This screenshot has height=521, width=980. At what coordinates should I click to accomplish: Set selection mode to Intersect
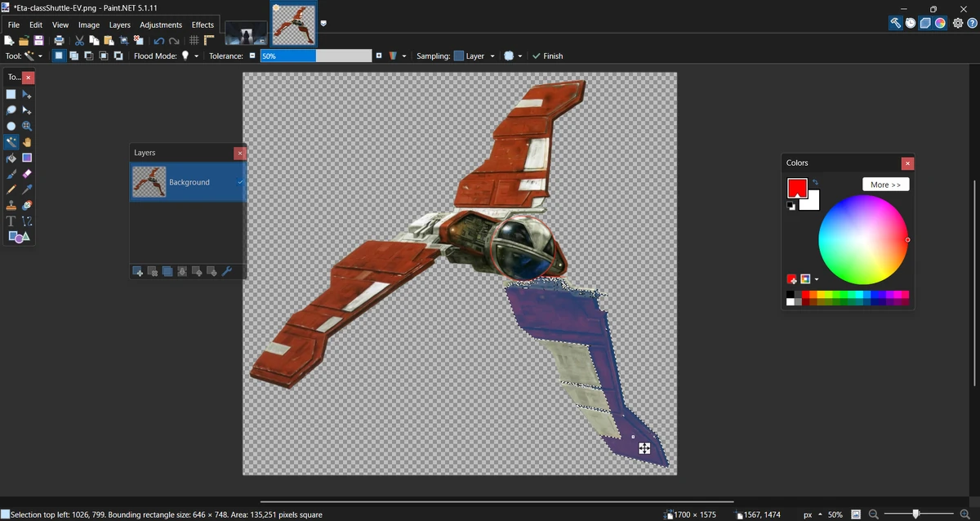[x=104, y=56]
